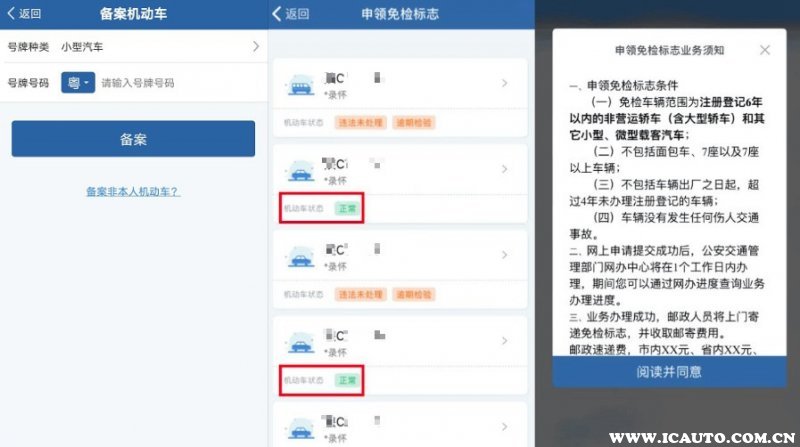This screenshot has width=800, height=447.
Task: Tap the blue 备案 button
Action: [133, 139]
